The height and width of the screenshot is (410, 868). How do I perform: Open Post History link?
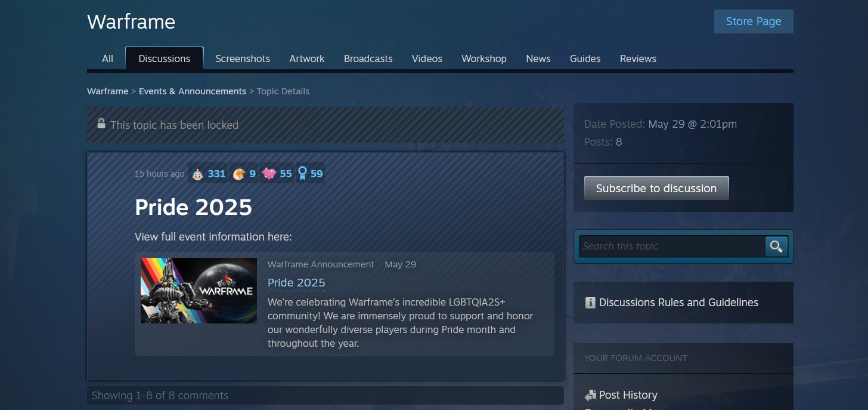pos(628,395)
